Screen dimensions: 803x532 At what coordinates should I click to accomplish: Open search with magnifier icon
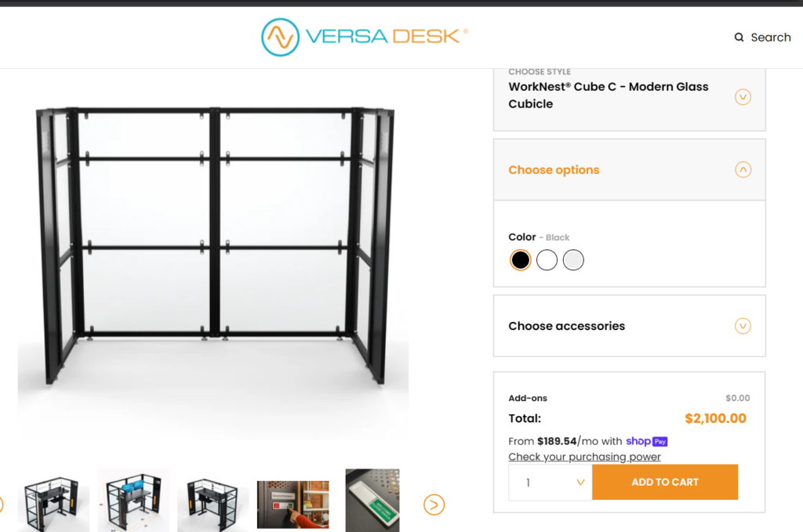point(739,38)
